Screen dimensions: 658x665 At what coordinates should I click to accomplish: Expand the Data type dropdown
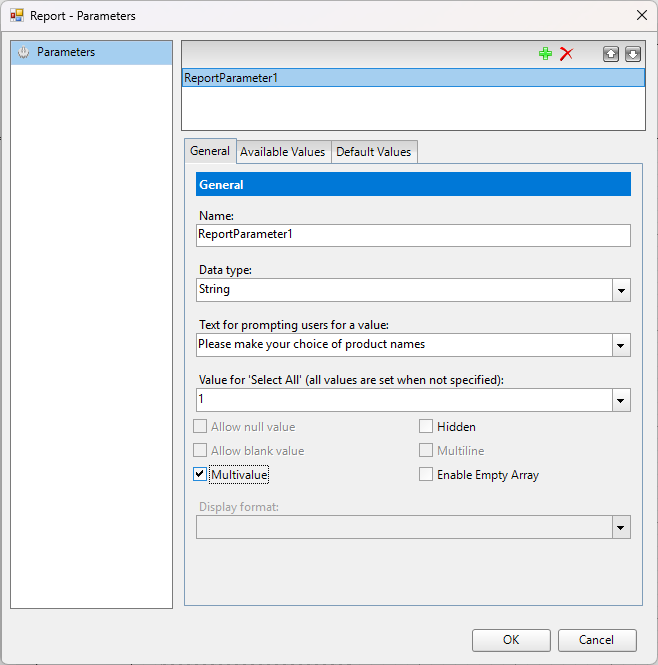(622, 291)
